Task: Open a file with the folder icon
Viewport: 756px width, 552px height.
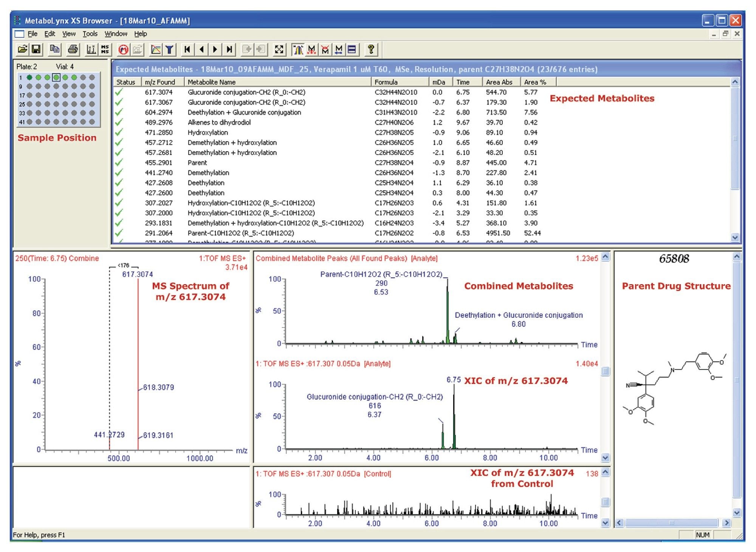Action: pos(22,49)
